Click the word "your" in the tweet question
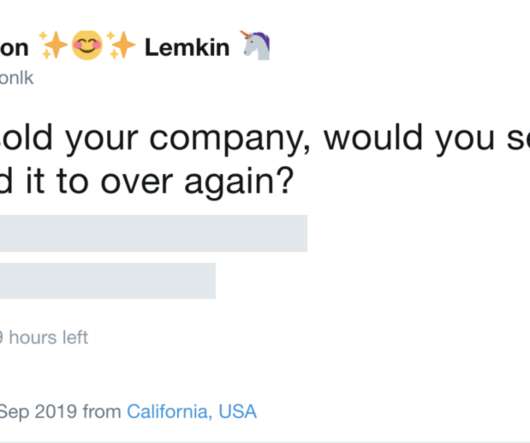This screenshot has height=443, width=530. (x=101, y=140)
